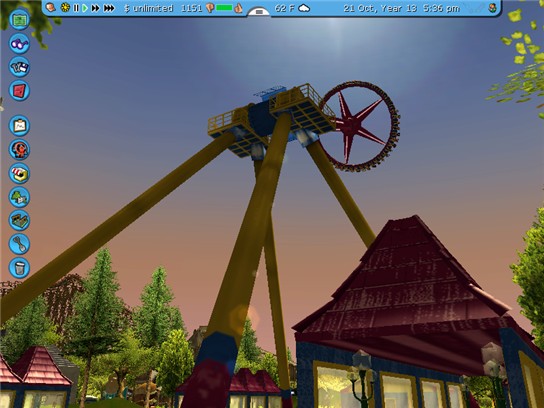Viewport: 544px width, 408px height.
Task: Open the park map icon
Action: point(19,19)
